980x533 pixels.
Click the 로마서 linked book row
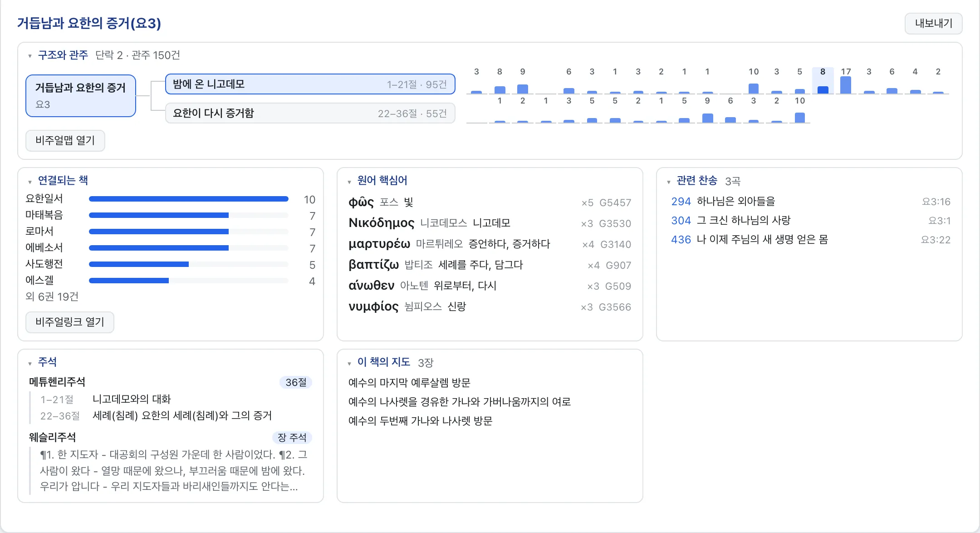click(x=171, y=232)
